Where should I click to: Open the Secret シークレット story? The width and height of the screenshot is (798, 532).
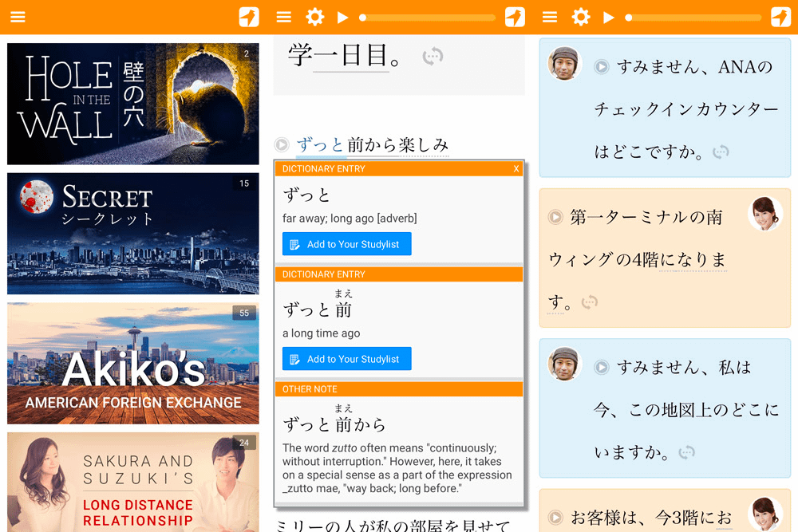tap(133, 234)
